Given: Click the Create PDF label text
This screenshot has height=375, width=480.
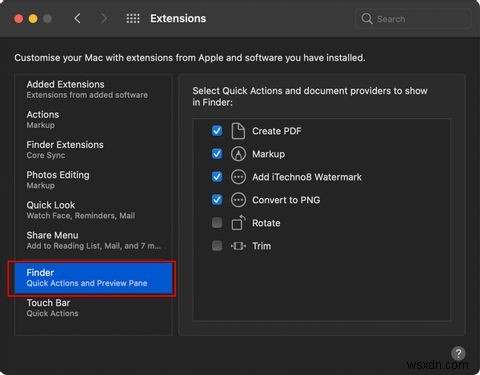Looking at the screenshot, I should [277, 131].
